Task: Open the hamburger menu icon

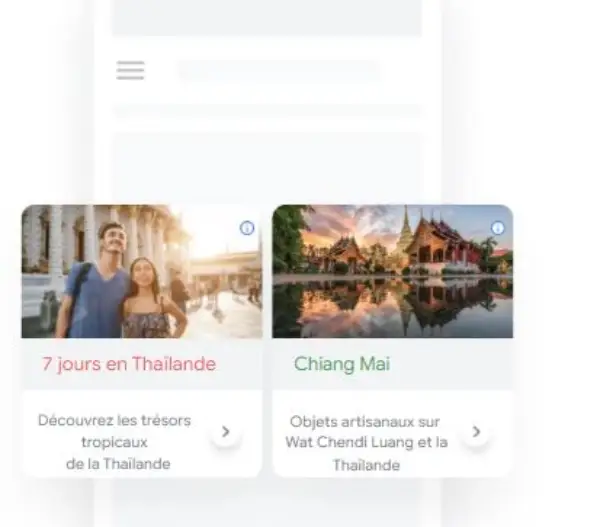Action: (130, 70)
